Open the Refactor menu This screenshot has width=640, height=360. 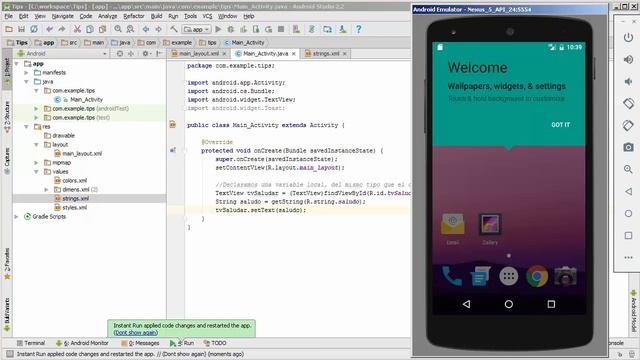(x=134, y=16)
